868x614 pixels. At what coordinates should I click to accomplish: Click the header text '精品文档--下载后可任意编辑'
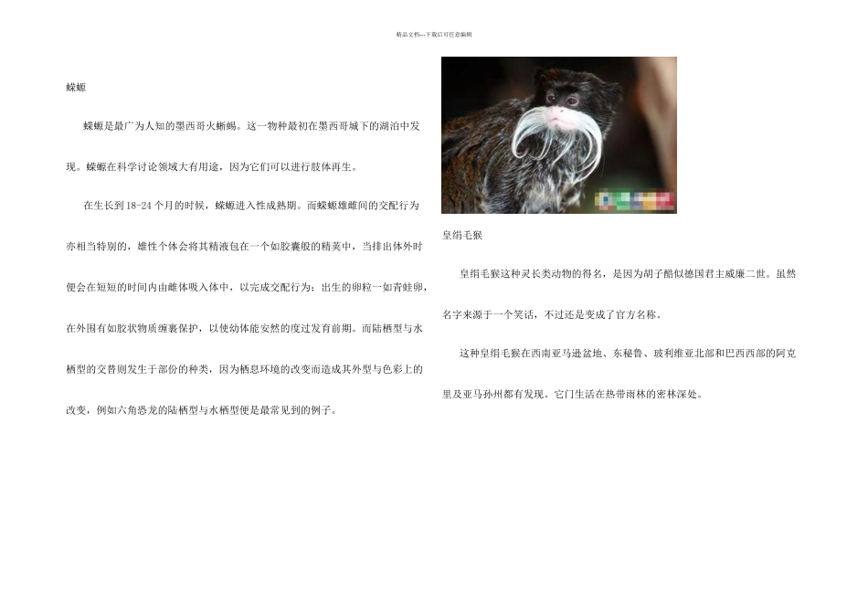tap(434, 35)
